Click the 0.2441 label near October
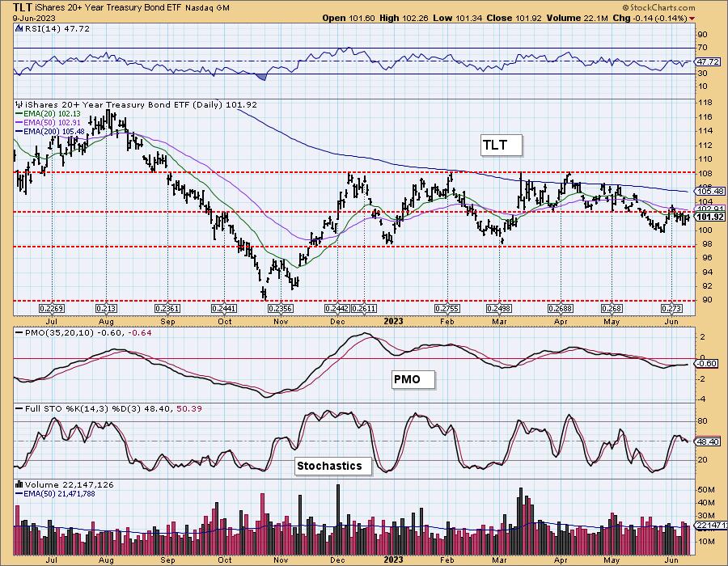Screen dimensions: 728x566 (x=224, y=309)
